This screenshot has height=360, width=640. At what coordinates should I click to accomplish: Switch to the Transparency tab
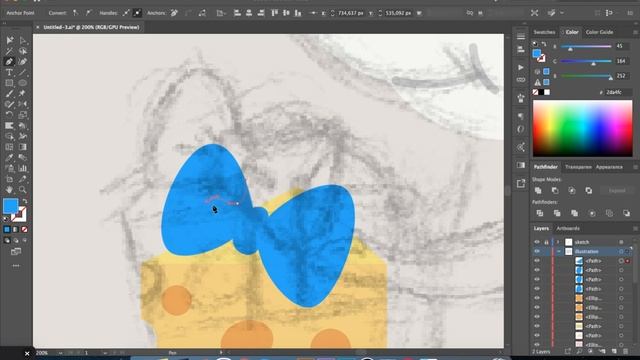point(578,167)
